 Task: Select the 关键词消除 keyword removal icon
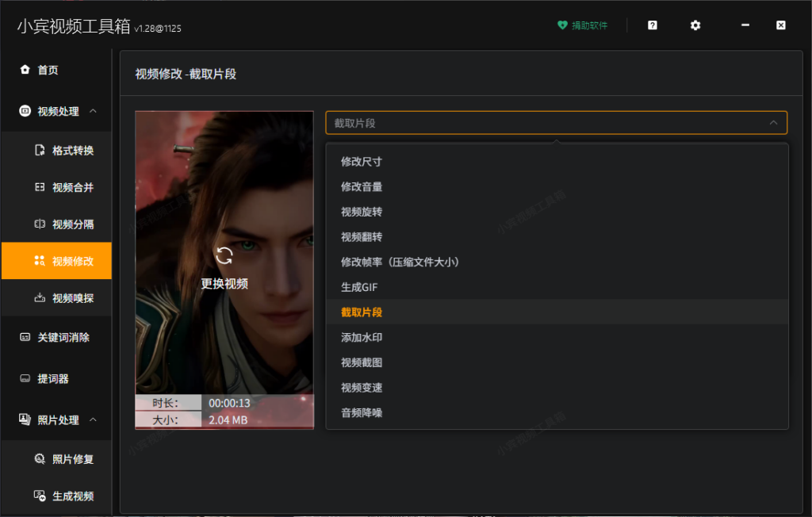coord(26,337)
